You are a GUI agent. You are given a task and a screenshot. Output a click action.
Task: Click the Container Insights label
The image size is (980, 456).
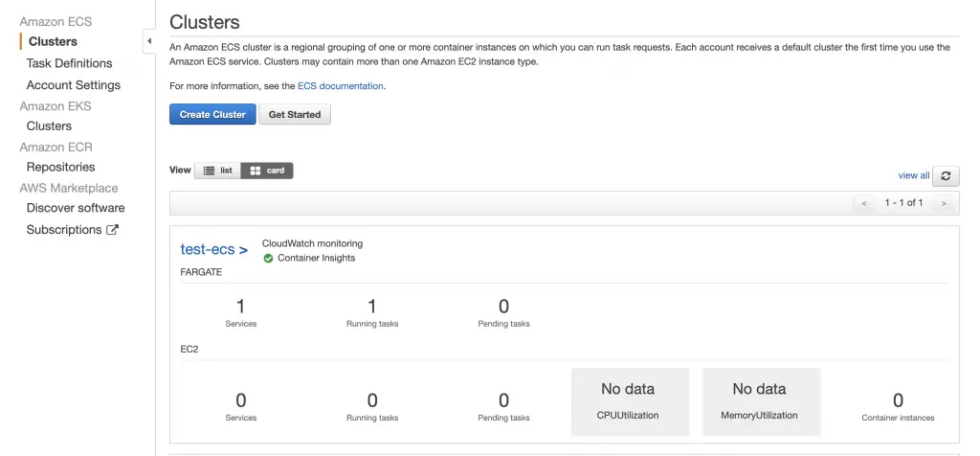point(316,259)
